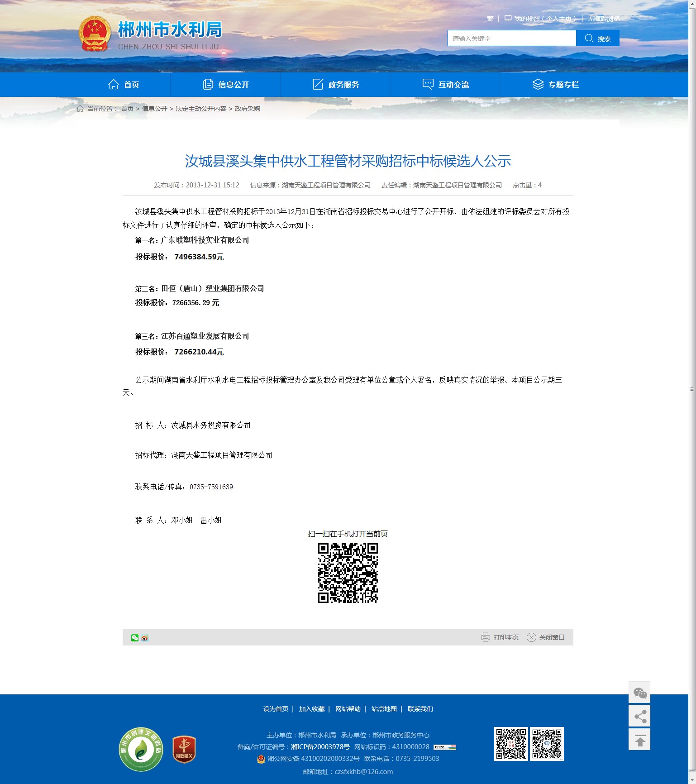This screenshot has width=696, height=784.
Task: Open the 信息公开 navigation menu
Action: pos(226,85)
